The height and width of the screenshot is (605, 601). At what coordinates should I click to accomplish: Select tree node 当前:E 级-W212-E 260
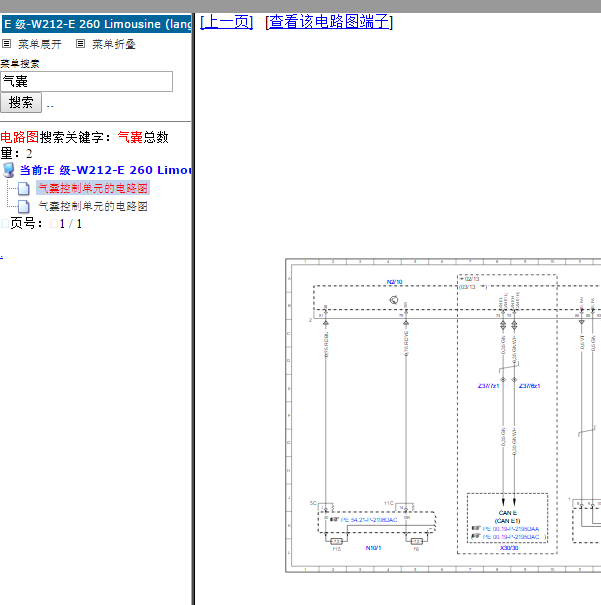[106, 170]
